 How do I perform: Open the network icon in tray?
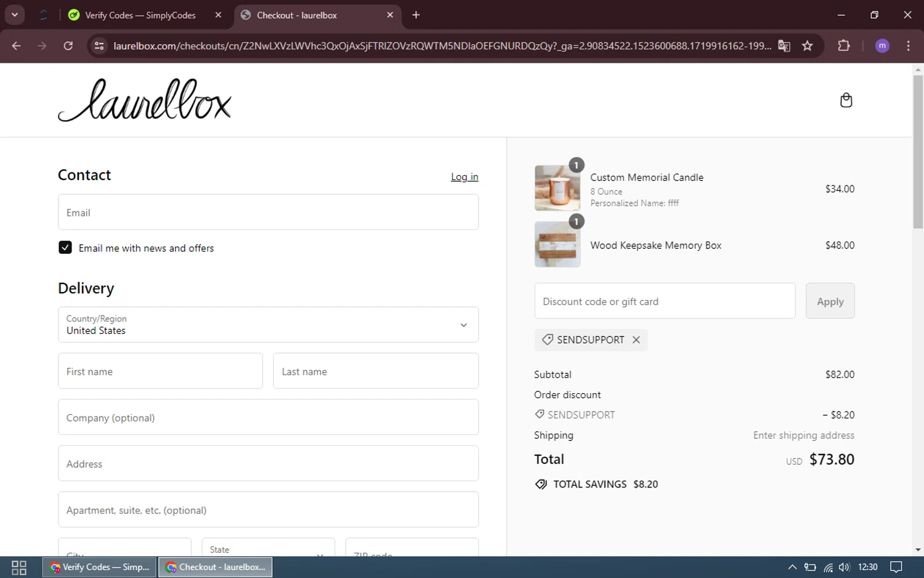tap(828, 567)
